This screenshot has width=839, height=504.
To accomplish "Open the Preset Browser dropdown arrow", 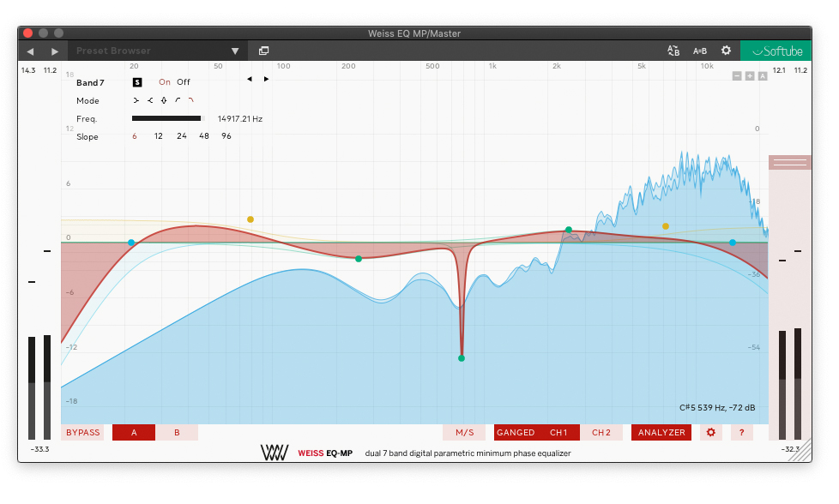I will pos(235,51).
